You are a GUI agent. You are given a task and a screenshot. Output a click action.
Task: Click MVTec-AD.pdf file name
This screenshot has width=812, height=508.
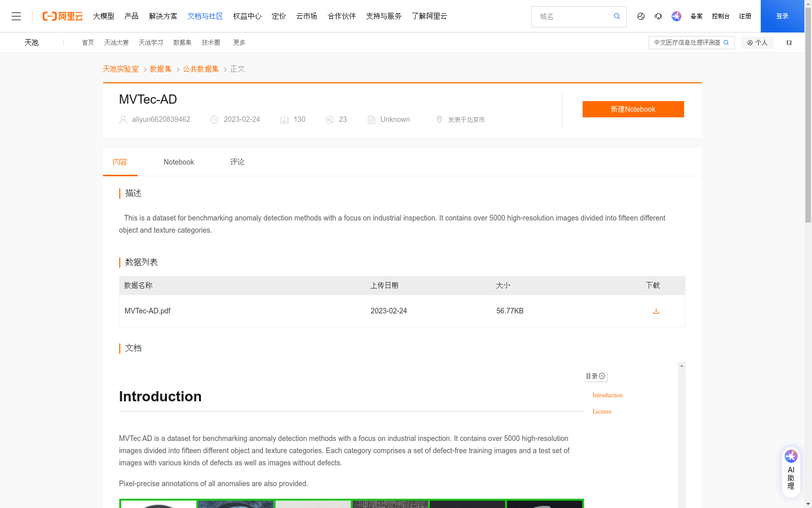tap(147, 311)
